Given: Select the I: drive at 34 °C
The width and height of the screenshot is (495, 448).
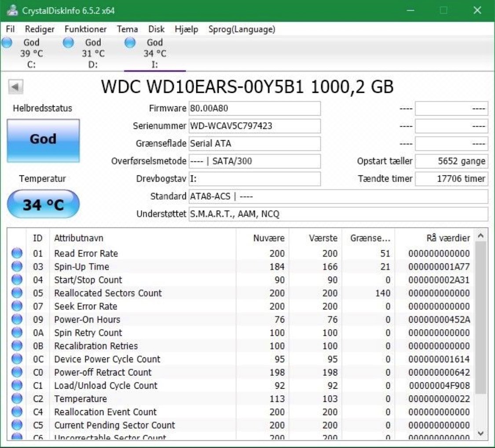Looking at the screenshot, I should click(155, 53).
